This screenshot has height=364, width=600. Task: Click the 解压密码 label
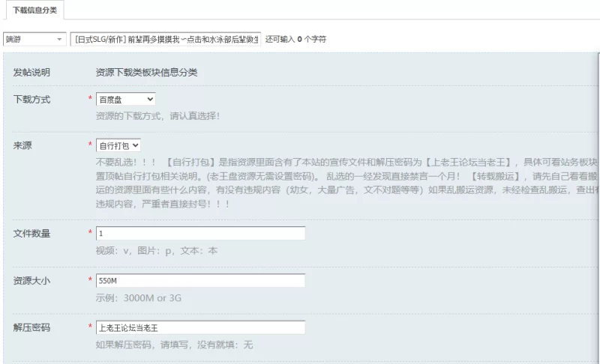(x=31, y=328)
